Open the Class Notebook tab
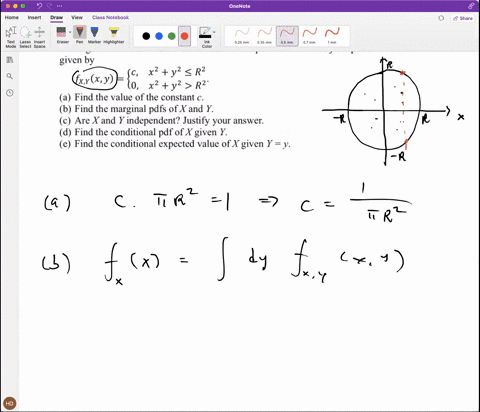The width and height of the screenshot is (480, 412). click(110, 17)
